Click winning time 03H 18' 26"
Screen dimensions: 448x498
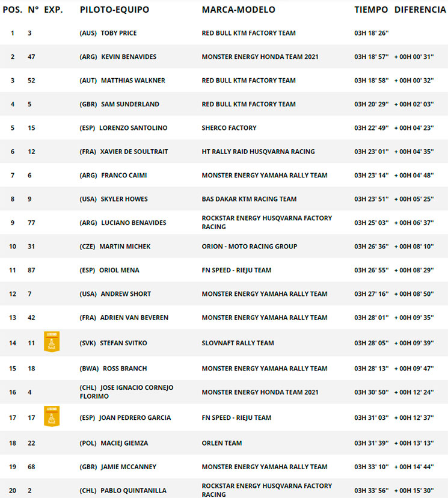click(372, 33)
